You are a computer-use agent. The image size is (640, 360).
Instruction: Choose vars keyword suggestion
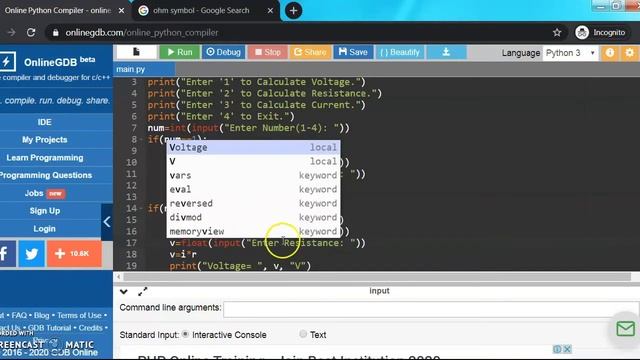click(253, 175)
